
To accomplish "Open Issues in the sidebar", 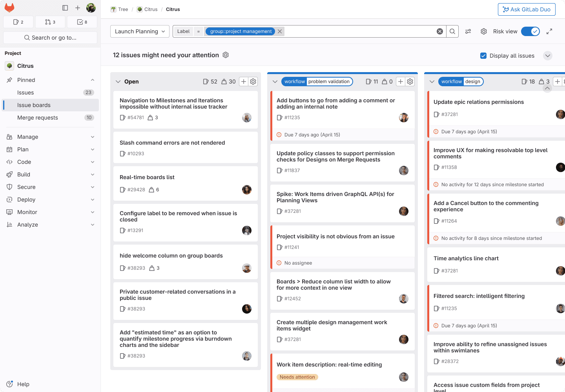I will point(50,93).
